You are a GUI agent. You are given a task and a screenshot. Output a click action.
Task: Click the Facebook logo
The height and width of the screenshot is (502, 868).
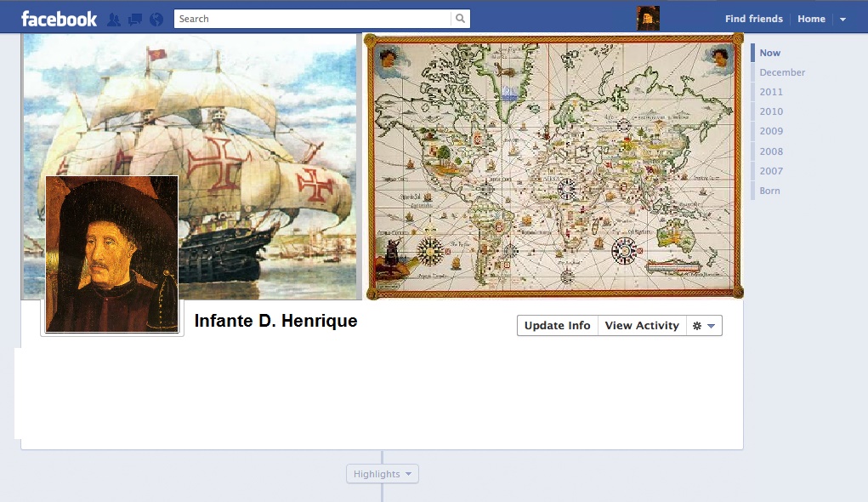click(x=59, y=19)
